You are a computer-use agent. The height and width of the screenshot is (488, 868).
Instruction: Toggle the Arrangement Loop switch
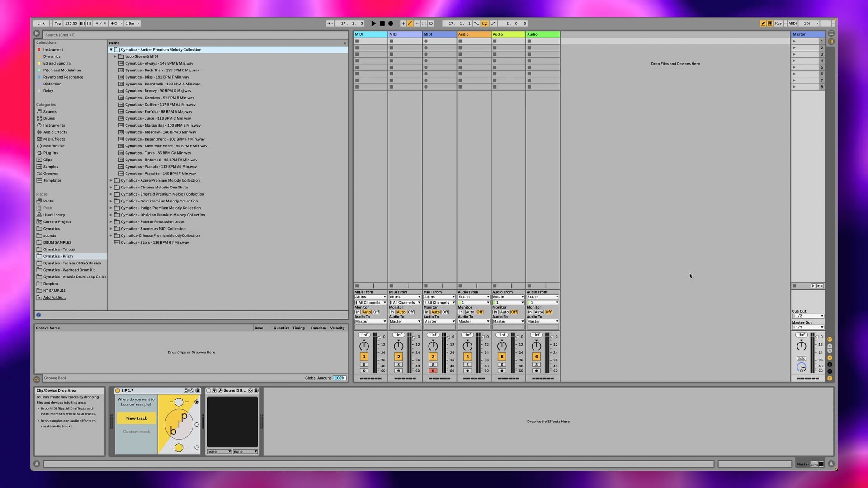[x=485, y=23]
